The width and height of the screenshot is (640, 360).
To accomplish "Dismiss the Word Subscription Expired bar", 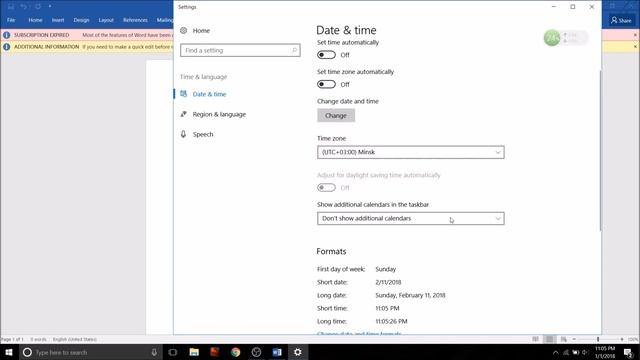I will 635,35.
